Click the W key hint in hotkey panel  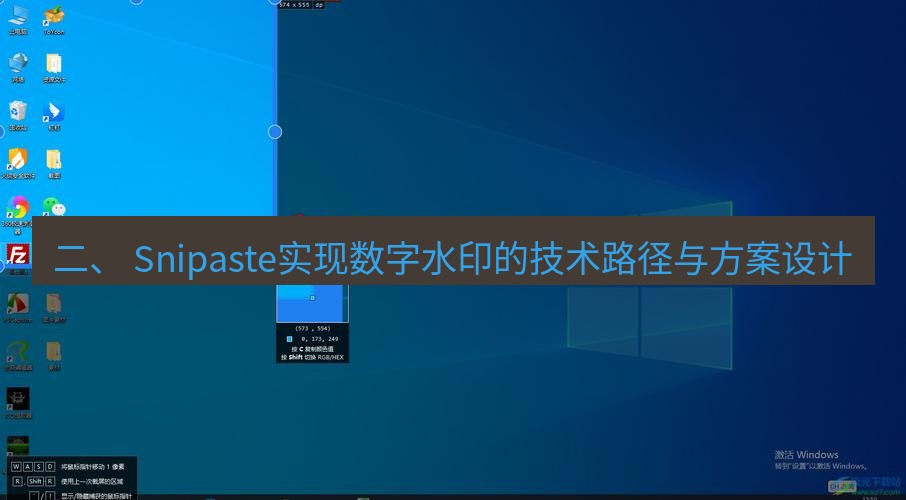16,466
